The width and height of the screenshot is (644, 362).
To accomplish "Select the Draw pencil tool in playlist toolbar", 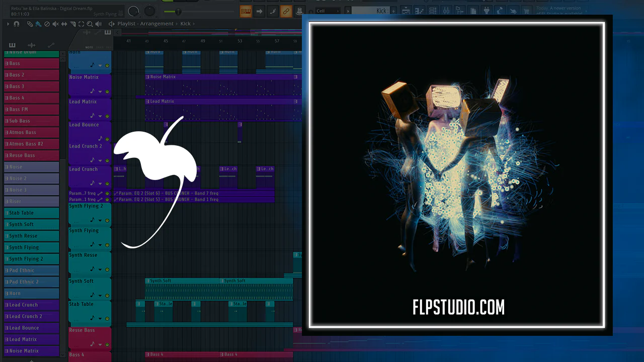I will pyautogui.click(x=30, y=24).
